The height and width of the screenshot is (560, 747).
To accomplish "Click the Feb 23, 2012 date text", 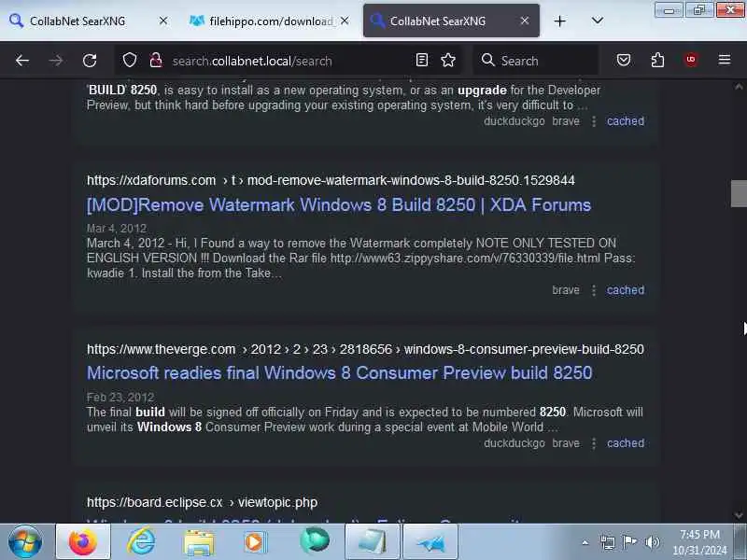I will (120, 398).
